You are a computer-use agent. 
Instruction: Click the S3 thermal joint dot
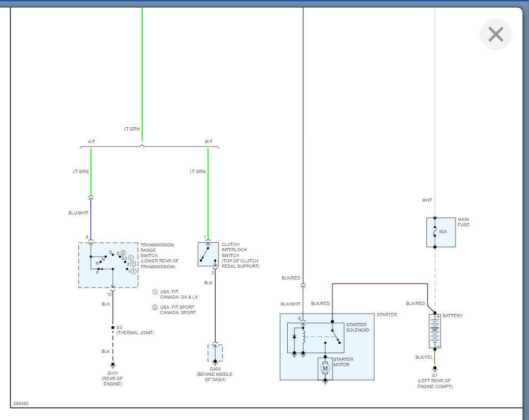point(113,327)
